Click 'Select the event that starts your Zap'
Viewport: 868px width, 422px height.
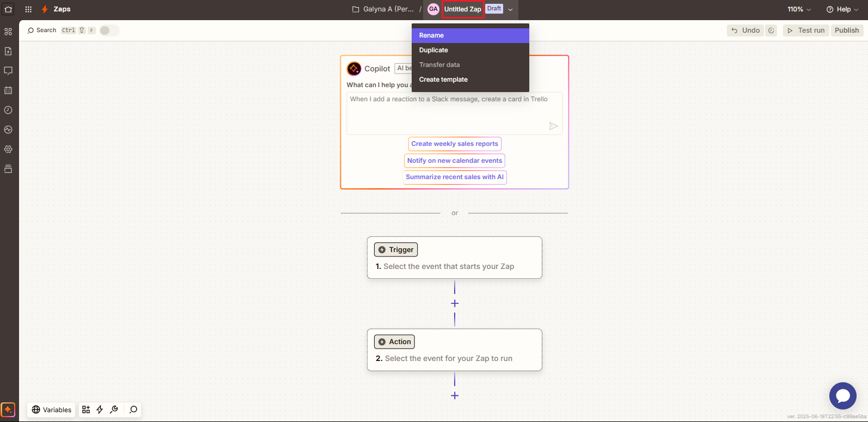coord(449,266)
